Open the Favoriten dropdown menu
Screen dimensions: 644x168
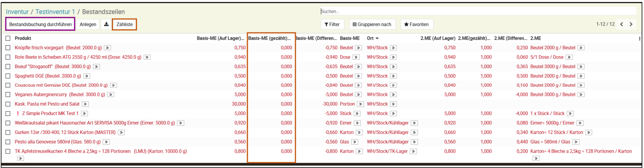[417, 24]
